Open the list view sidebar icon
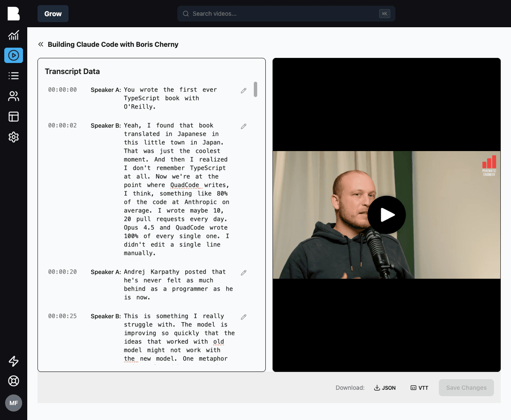The height and width of the screenshot is (420, 511). pos(14,76)
